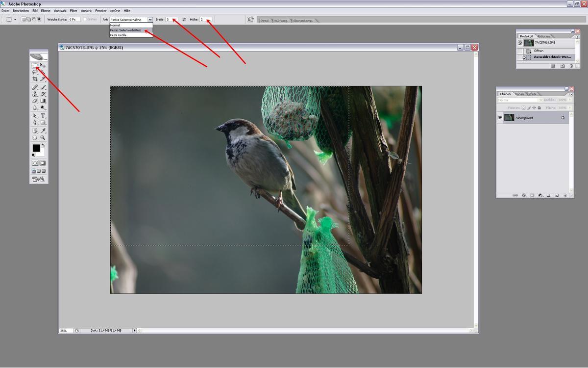Choose Feste Größe option

[x=131, y=35]
